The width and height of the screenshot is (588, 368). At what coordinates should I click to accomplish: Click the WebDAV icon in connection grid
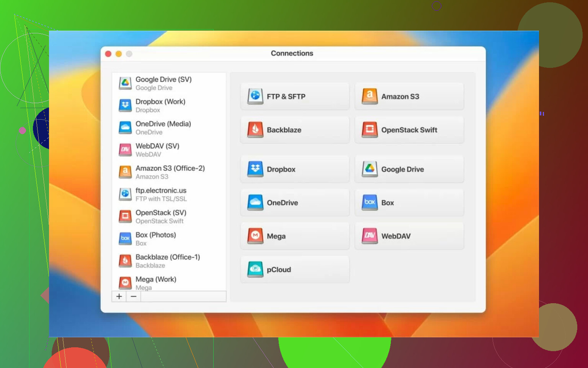[x=370, y=236]
